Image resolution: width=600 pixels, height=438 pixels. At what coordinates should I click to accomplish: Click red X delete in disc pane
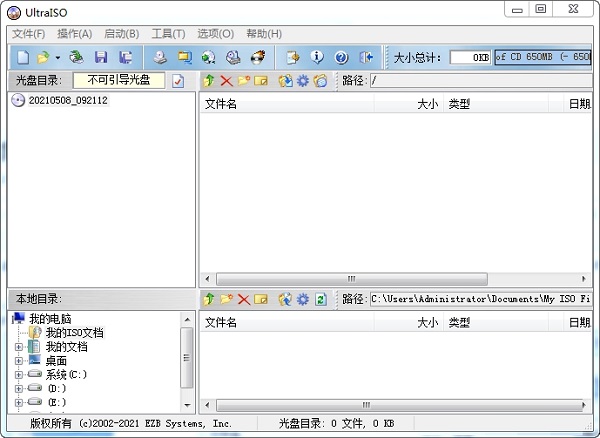(227, 81)
